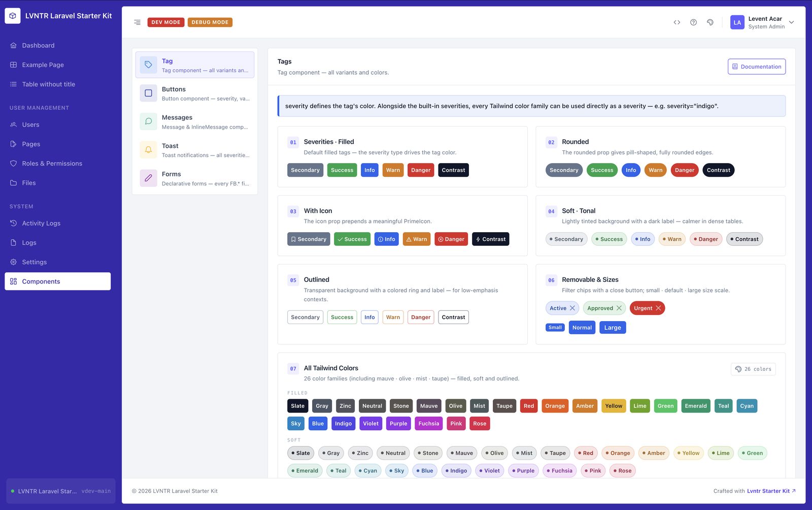Follow the Lvntr Starter Kit footer link

tap(771, 491)
